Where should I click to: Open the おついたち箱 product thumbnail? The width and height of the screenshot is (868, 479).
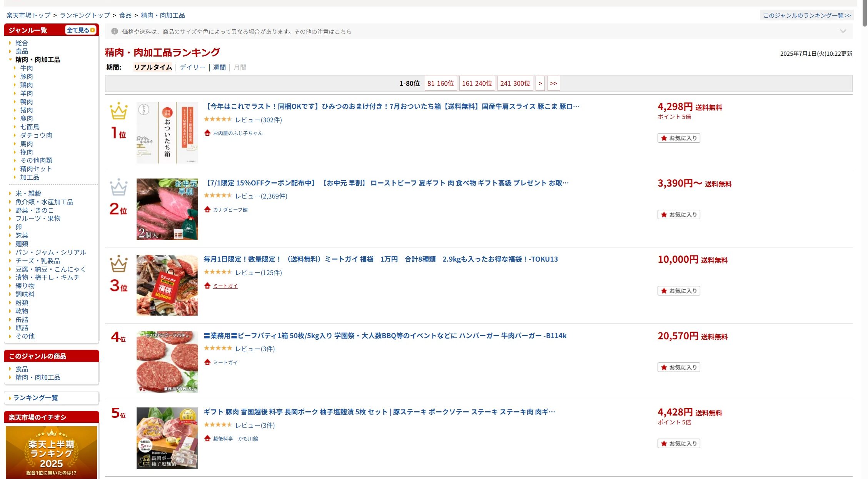click(x=167, y=133)
